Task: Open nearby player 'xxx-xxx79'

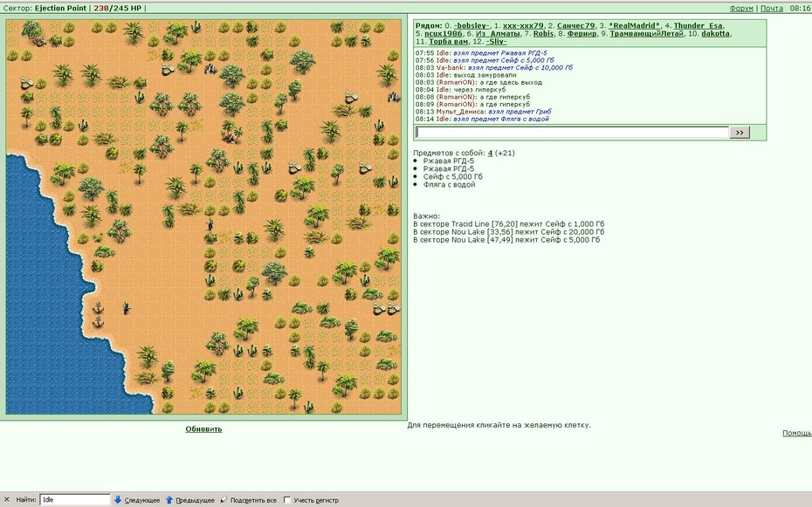Action: coord(523,25)
